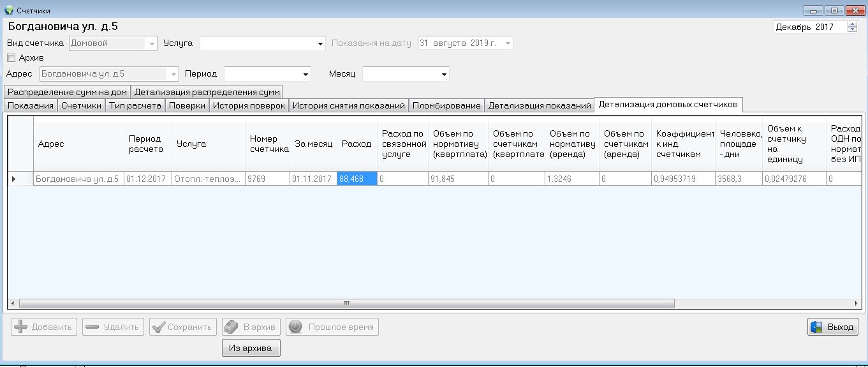Click the Расход column header

(356, 144)
